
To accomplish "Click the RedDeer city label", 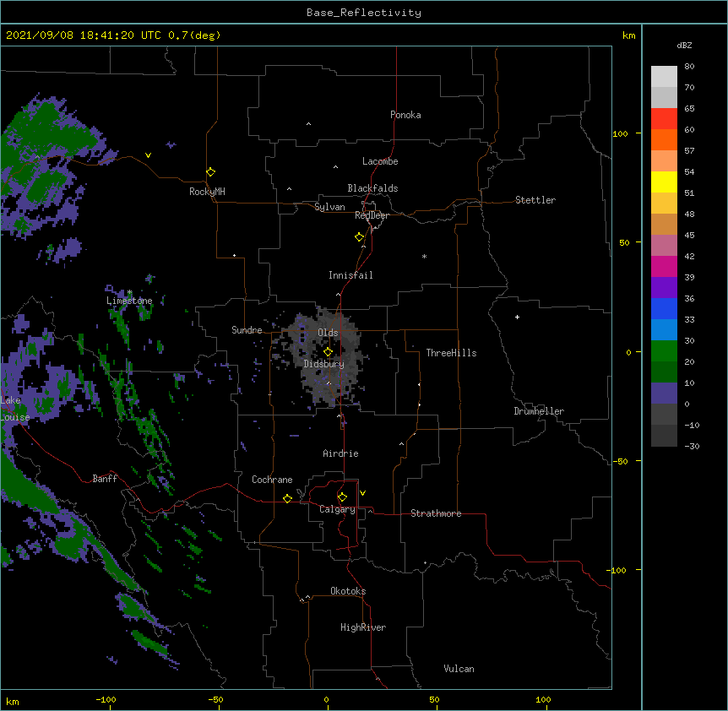I will pos(372,215).
